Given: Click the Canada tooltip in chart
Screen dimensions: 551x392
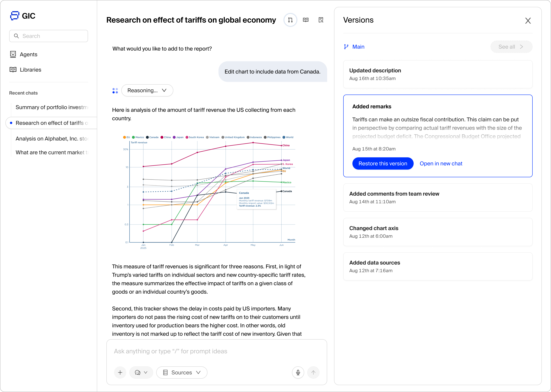Looking at the screenshot, I should 256,199.
